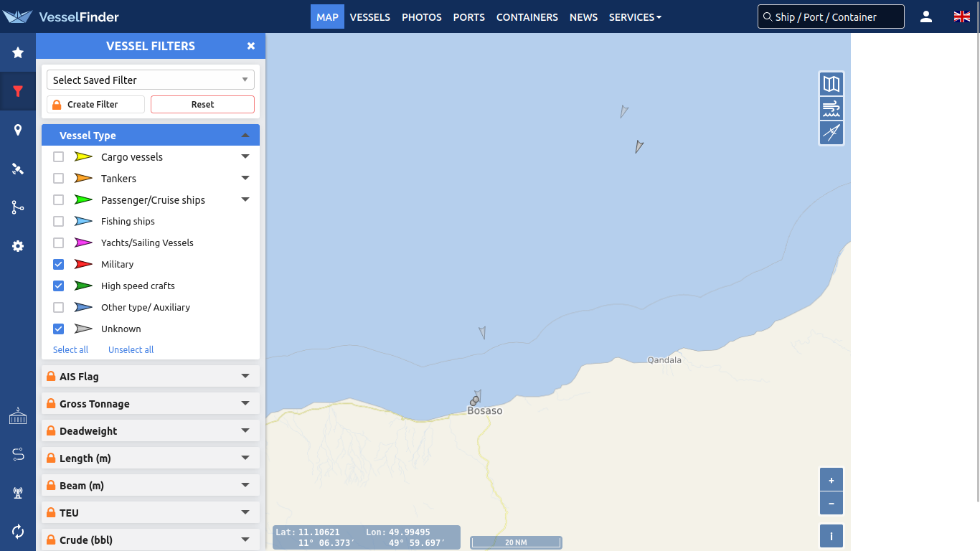
Task: Open the AIS station antenna icon
Action: [x=18, y=493]
